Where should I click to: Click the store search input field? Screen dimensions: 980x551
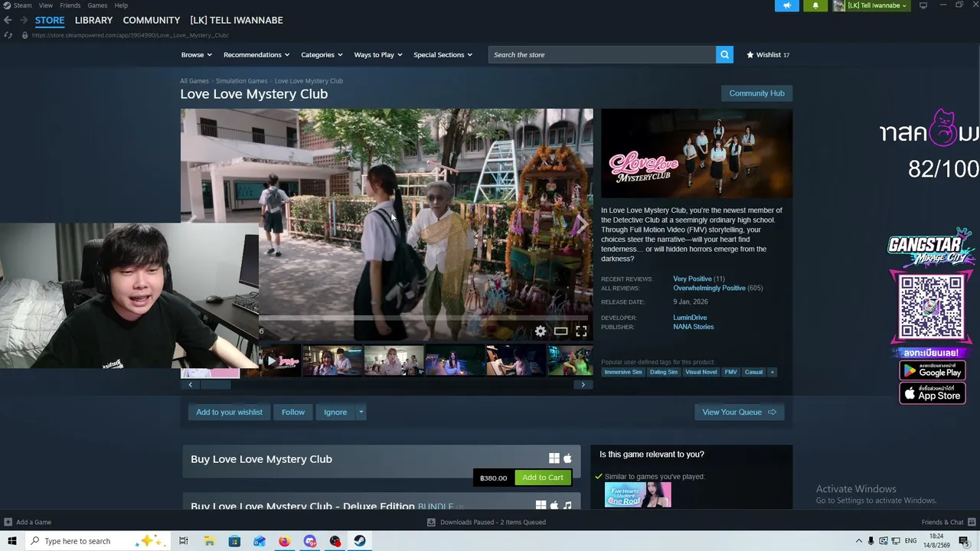point(602,54)
